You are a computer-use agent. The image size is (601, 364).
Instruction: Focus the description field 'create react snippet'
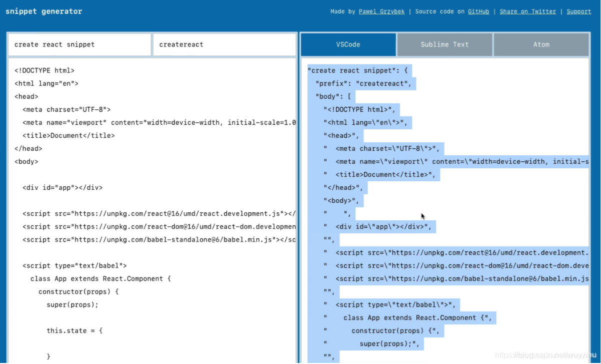[x=79, y=44]
